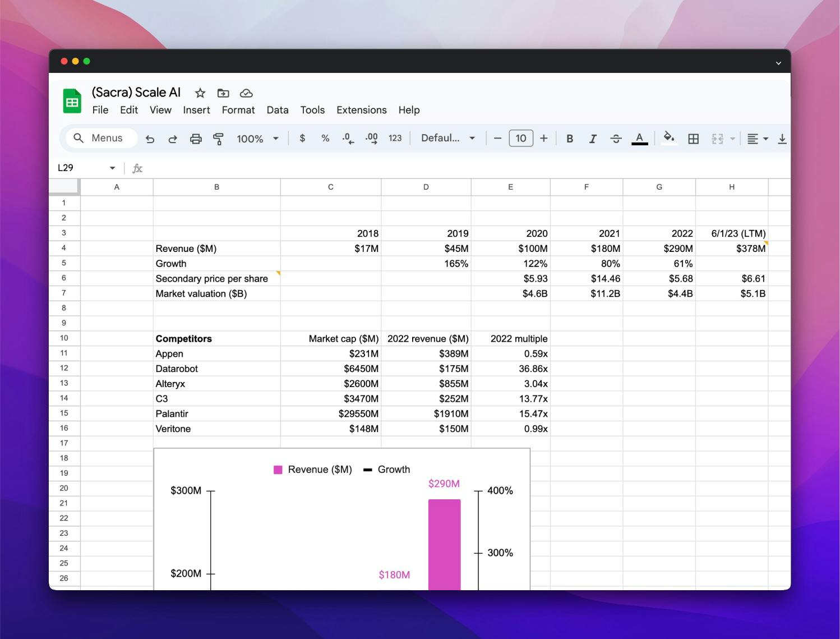Select row 10 header
Image resolution: width=840 pixels, height=639 pixels.
point(64,338)
